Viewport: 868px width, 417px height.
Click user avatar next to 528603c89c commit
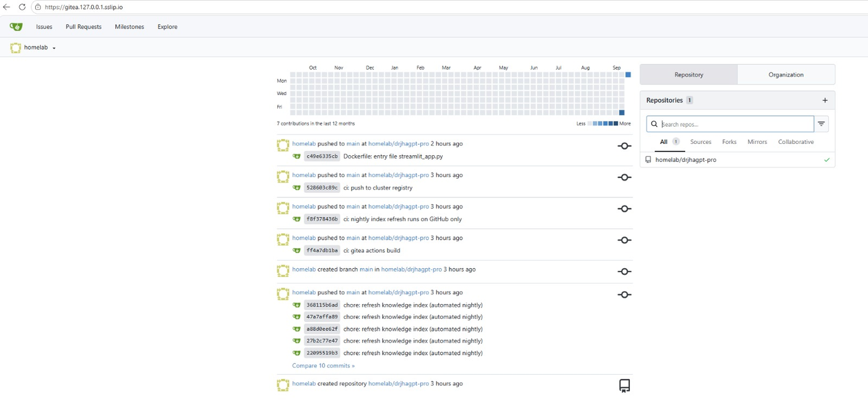[x=297, y=188]
